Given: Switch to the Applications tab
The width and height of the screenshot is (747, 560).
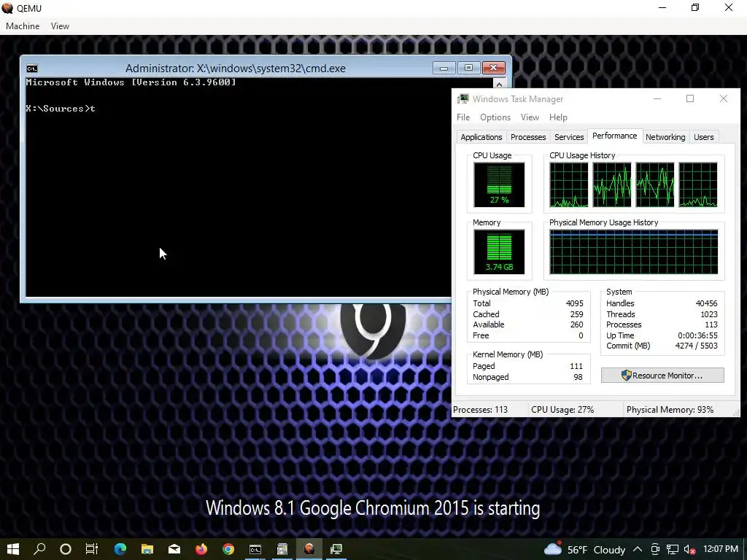Looking at the screenshot, I should (x=481, y=137).
